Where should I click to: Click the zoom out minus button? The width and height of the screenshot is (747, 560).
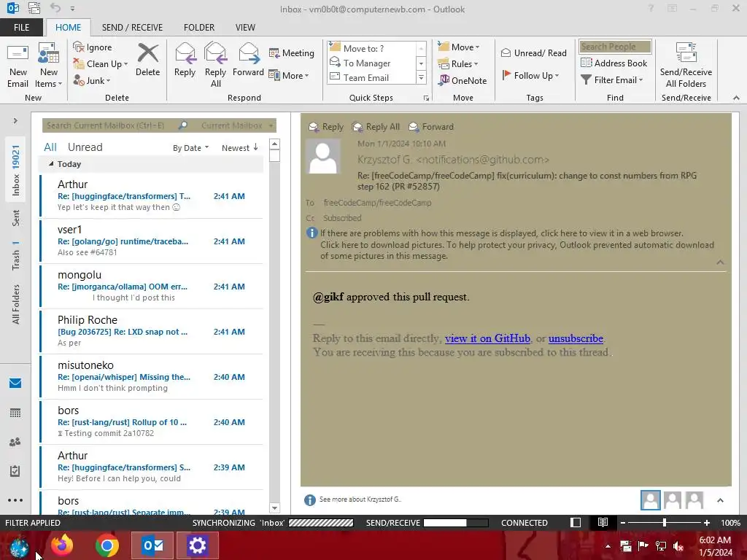point(623,523)
